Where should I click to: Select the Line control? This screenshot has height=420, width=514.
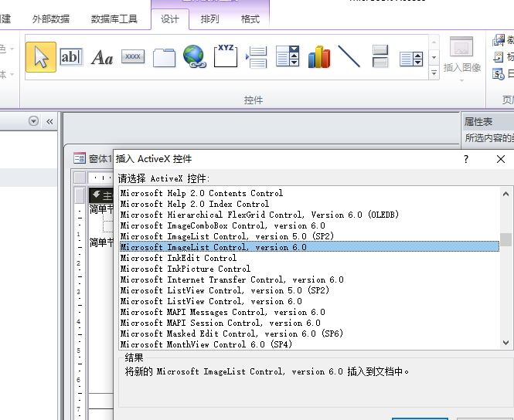coord(349,56)
